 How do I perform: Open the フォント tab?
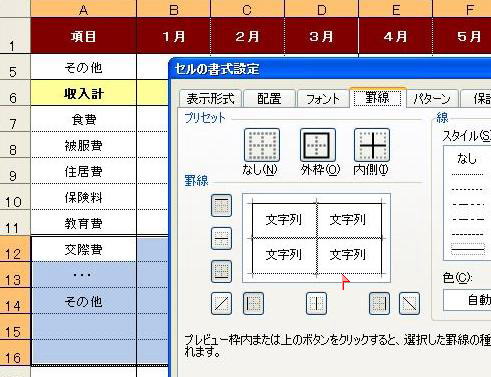pyautogui.click(x=323, y=99)
